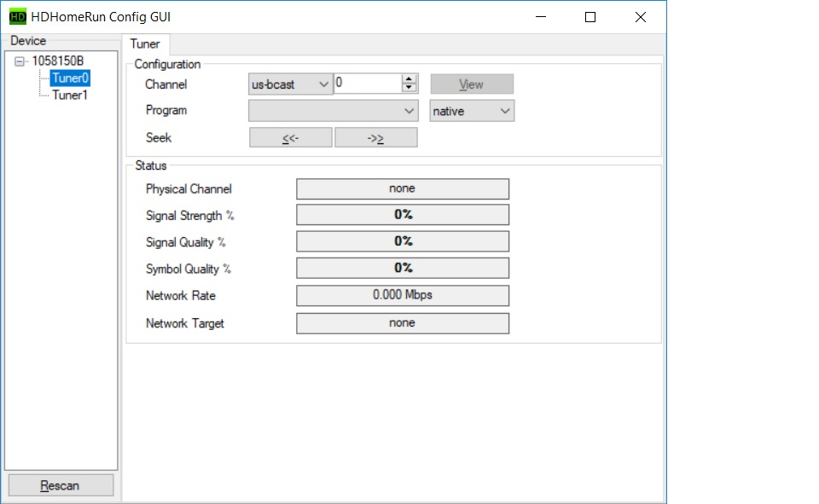Select device 1058150B in the tree

pos(57,61)
